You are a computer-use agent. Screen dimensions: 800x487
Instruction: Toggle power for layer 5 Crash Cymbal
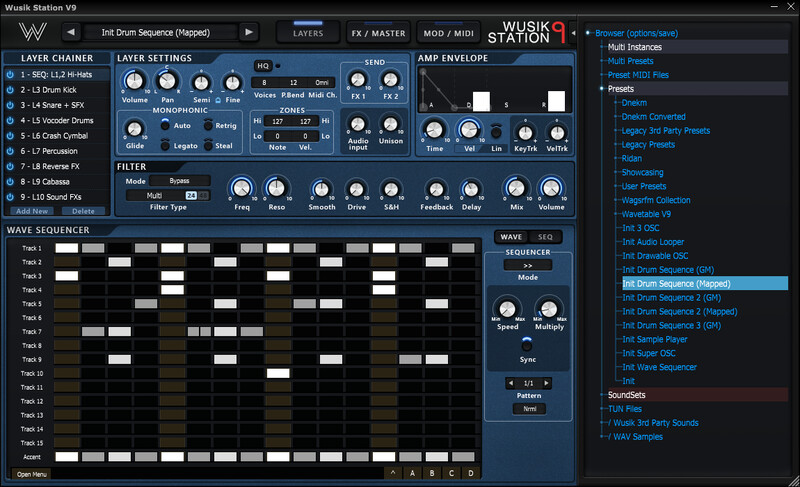(10, 136)
